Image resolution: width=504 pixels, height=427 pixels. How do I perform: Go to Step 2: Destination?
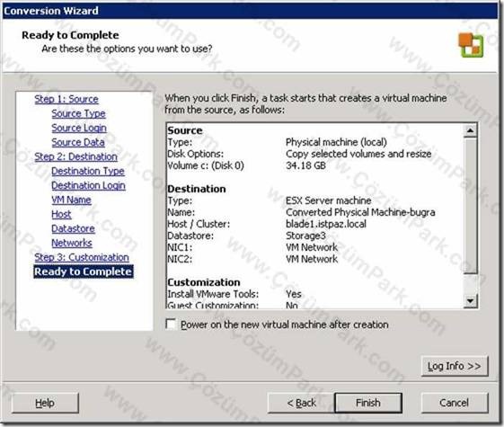pyautogui.click(x=75, y=156)
